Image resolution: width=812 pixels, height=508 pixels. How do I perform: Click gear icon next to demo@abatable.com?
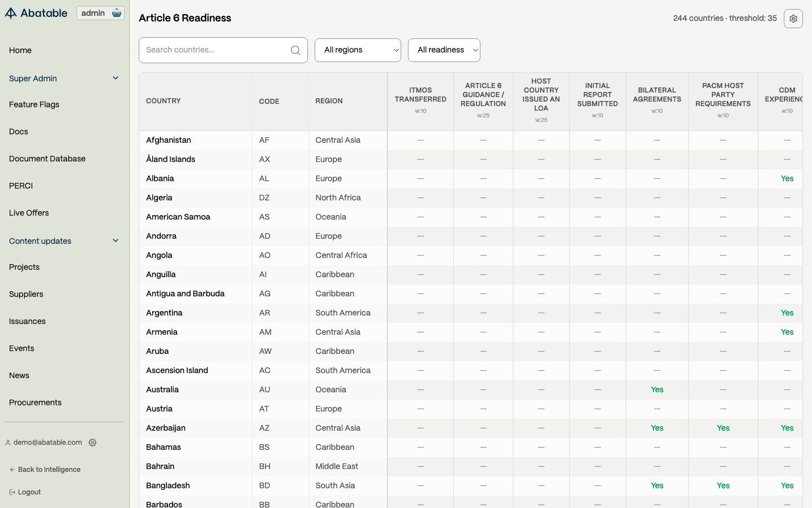point(92,443)
